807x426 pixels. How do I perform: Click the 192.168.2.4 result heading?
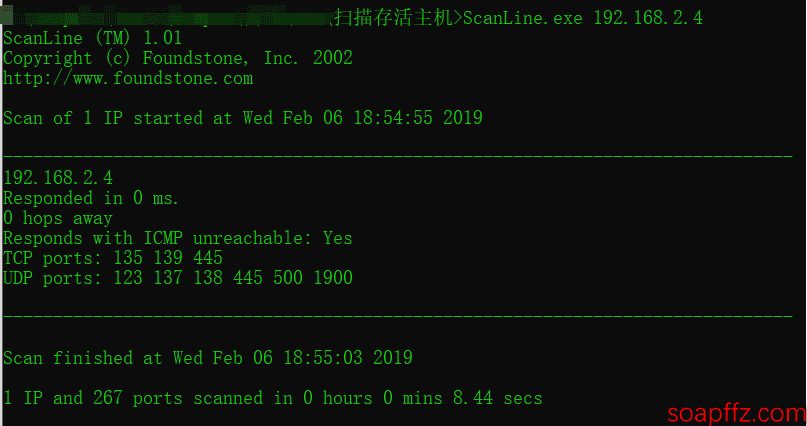coord(58,178)
